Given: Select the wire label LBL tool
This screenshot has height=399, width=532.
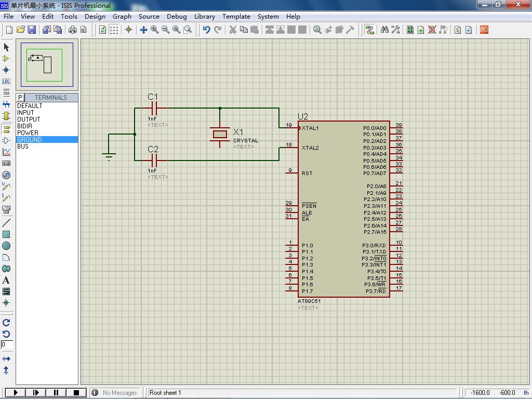Looking at the screenshot, I should point(6,81).
